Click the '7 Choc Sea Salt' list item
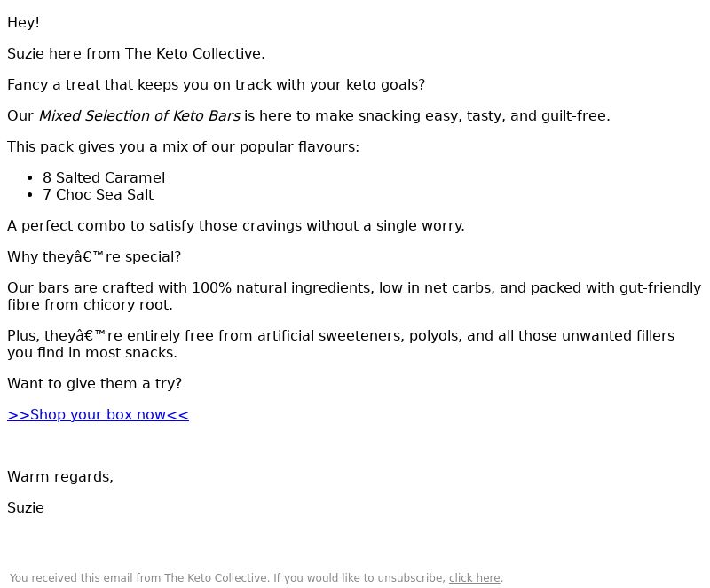 pos(98,194)
